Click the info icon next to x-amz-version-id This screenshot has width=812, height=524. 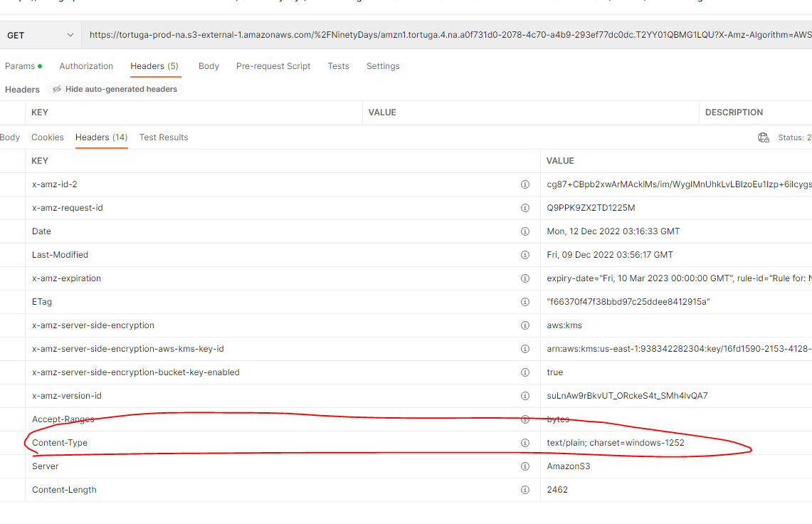[x=525, y=395]
